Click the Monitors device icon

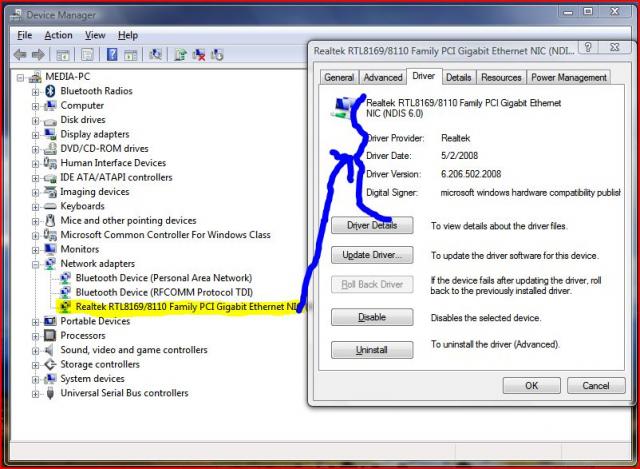tap(50, 249)
